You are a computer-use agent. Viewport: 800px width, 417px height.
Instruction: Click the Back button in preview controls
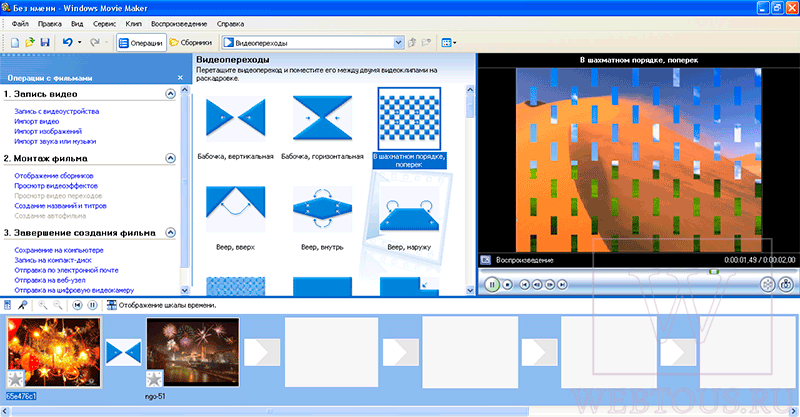click(x=524, y=284)
